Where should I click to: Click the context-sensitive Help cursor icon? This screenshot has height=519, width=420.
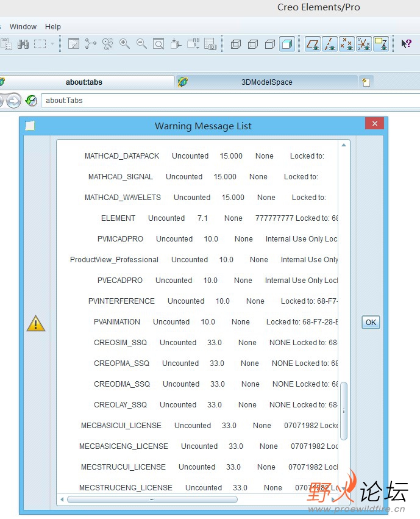406,44
